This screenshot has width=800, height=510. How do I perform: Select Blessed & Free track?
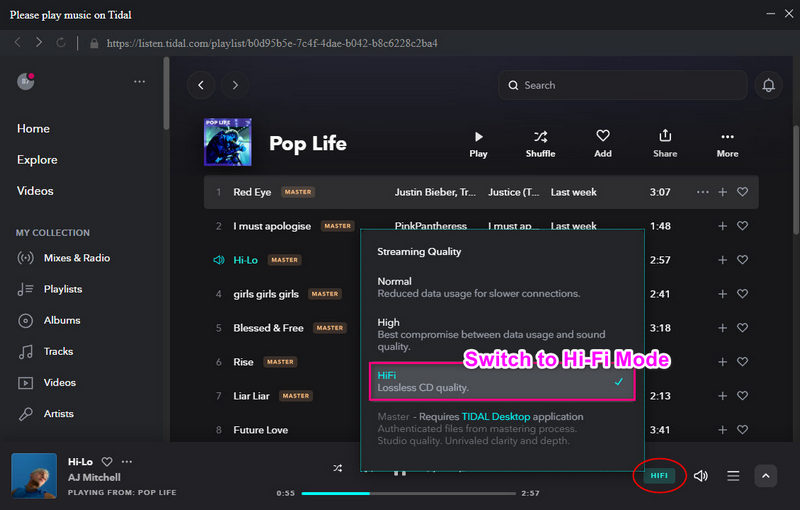268,328
